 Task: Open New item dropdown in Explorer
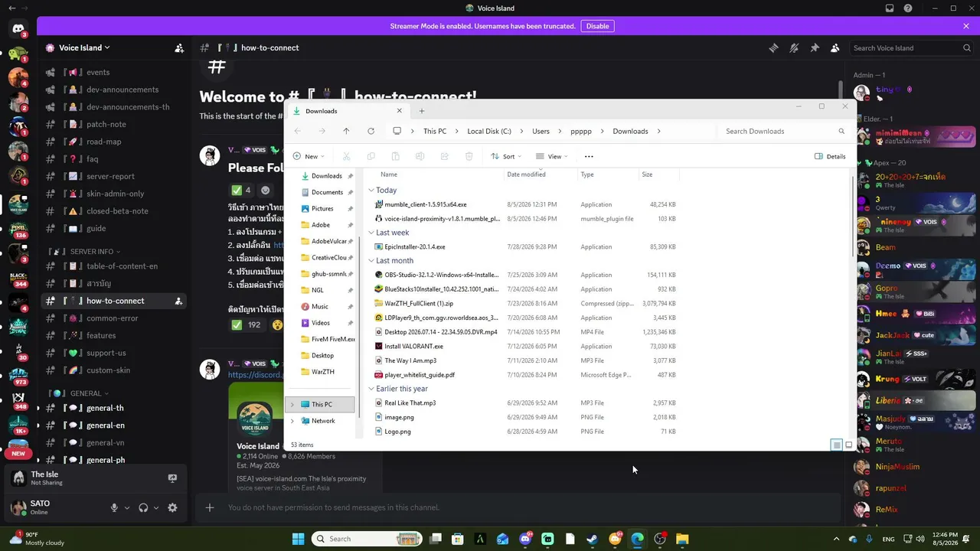(x=308, y=156)
